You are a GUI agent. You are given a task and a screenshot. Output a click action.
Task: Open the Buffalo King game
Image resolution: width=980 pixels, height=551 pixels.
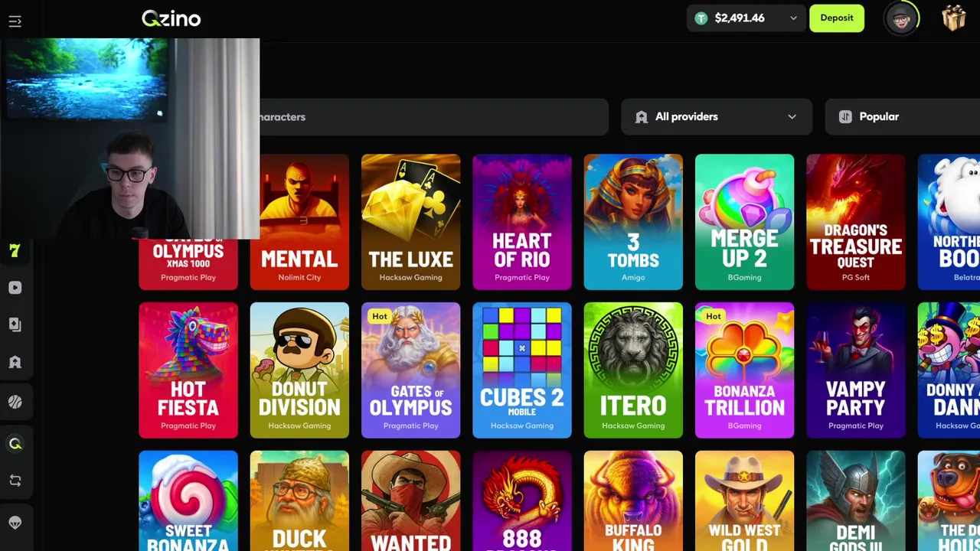pyautogui.click(x=633, y=500)
